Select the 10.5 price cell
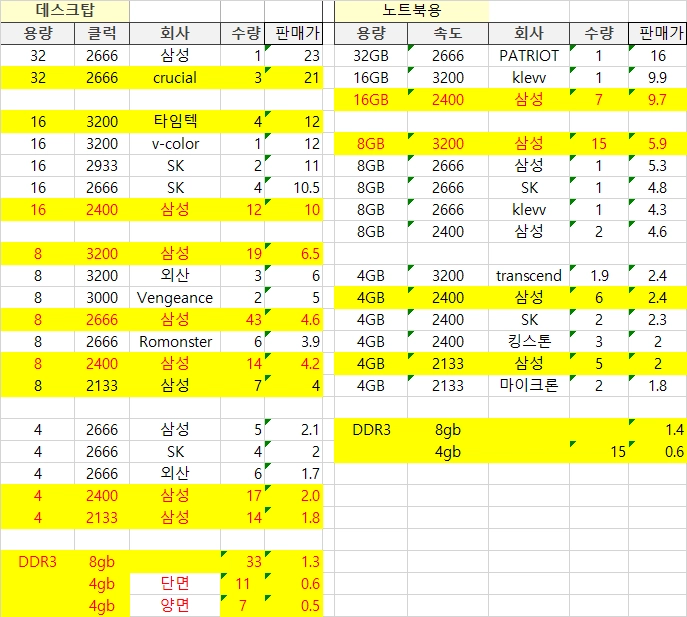This screenshot has width=687, height=617. pos(294,188)
